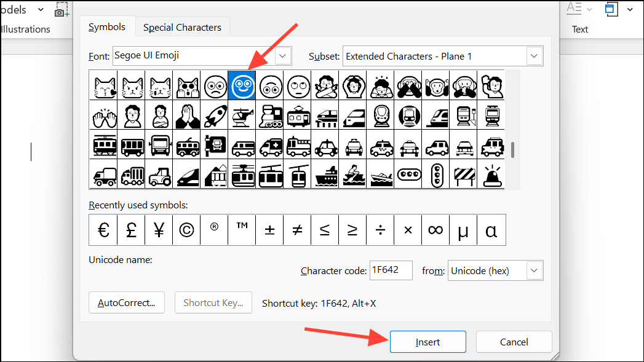Viewport: 644px width, 362px height.
Task: Click the Character code input field
Action: (391, 270)
